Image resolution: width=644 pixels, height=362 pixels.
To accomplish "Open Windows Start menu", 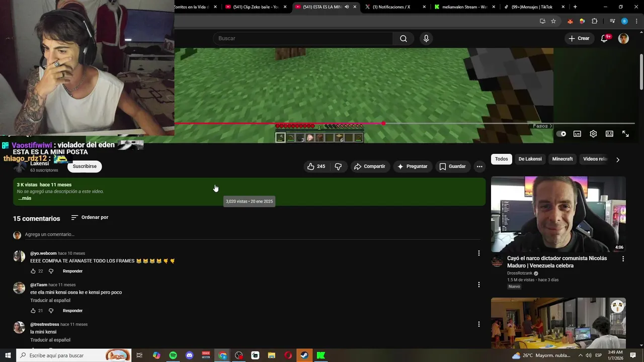I will click(x=8, y=355).
